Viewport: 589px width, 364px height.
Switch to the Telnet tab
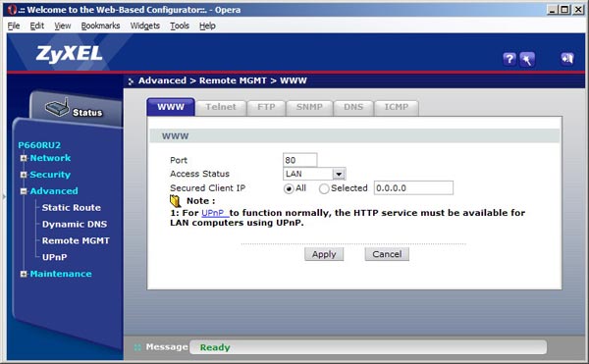[221, 108]
